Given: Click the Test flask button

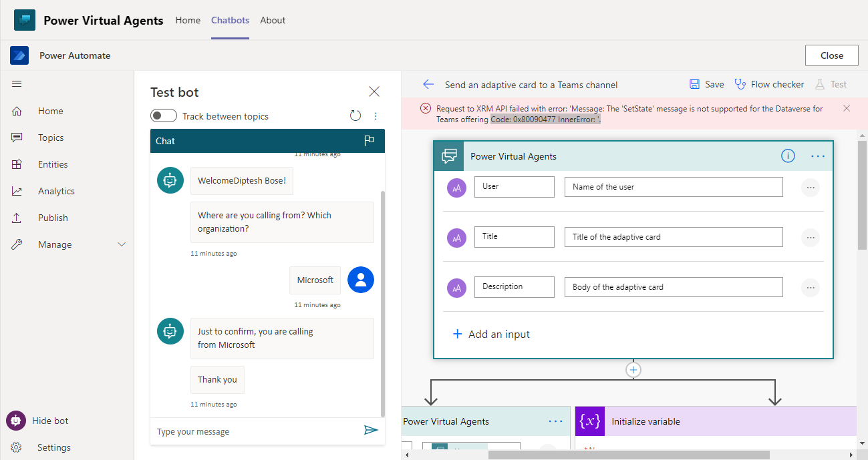Looking at the screenshot, I should click(831, 84).
